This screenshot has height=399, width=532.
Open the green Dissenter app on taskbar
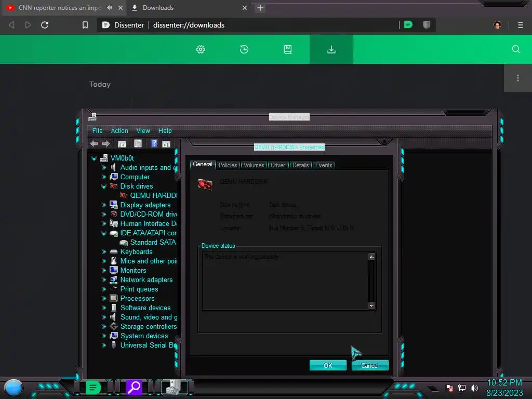94,387
